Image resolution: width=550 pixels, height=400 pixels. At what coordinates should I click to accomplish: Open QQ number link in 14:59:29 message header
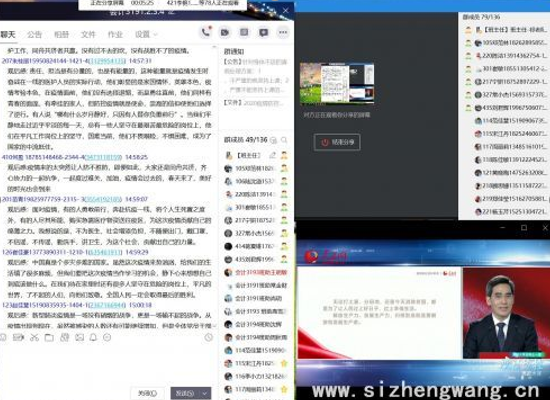pos(105,252)
